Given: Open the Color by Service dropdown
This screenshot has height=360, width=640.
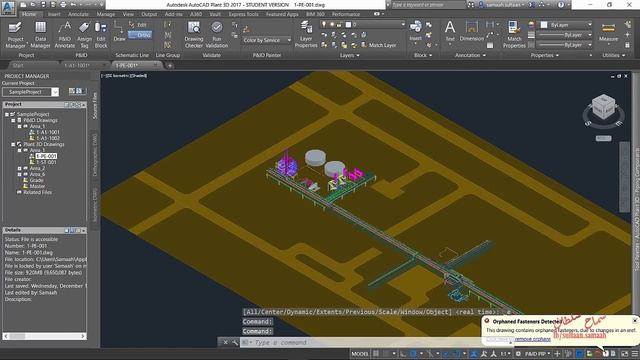Looking at the screenshot, I should [267, 40].
